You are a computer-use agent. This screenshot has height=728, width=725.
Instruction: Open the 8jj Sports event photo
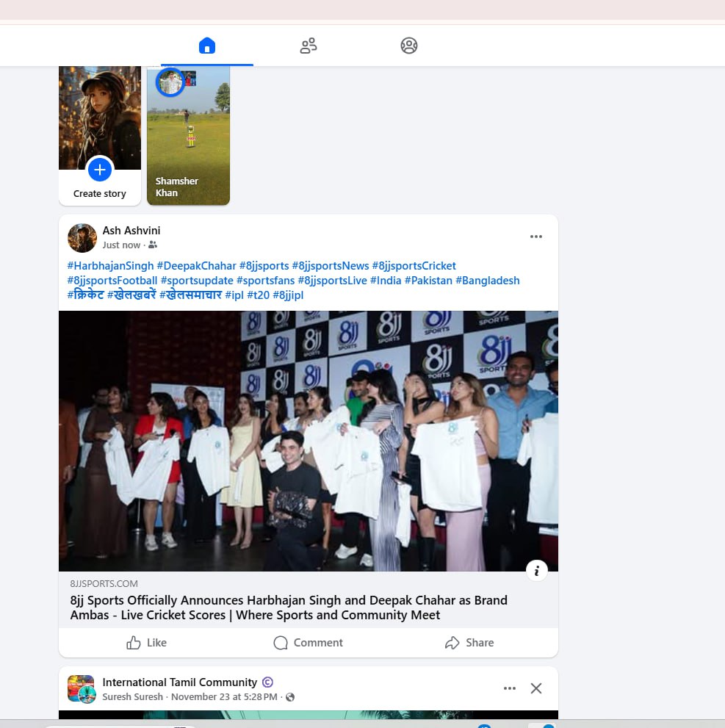point(309,441)
